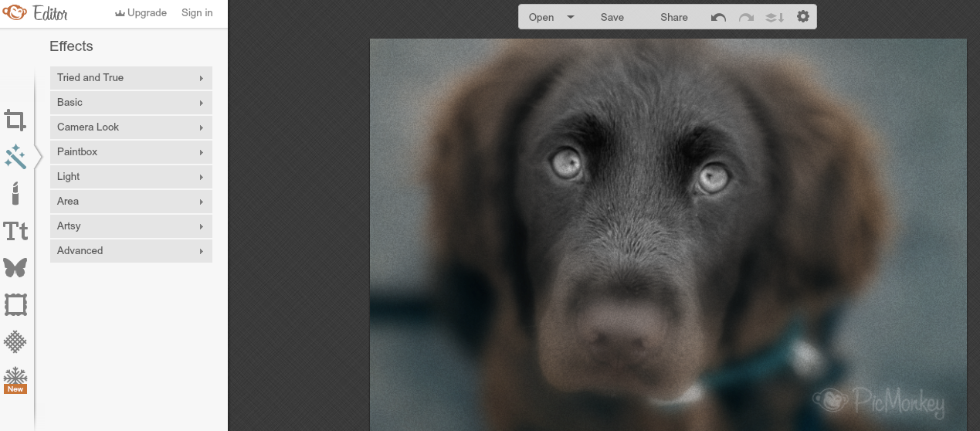This screenshot has width=980, height=431.
Task: Click the Share button
Action: 673,17
